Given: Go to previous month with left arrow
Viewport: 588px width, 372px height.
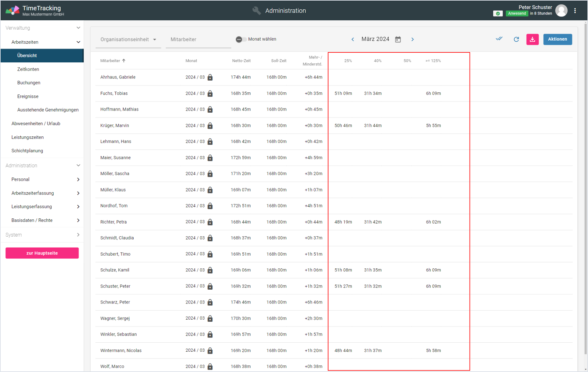Looking at the screenshot, I should point(353,39).
